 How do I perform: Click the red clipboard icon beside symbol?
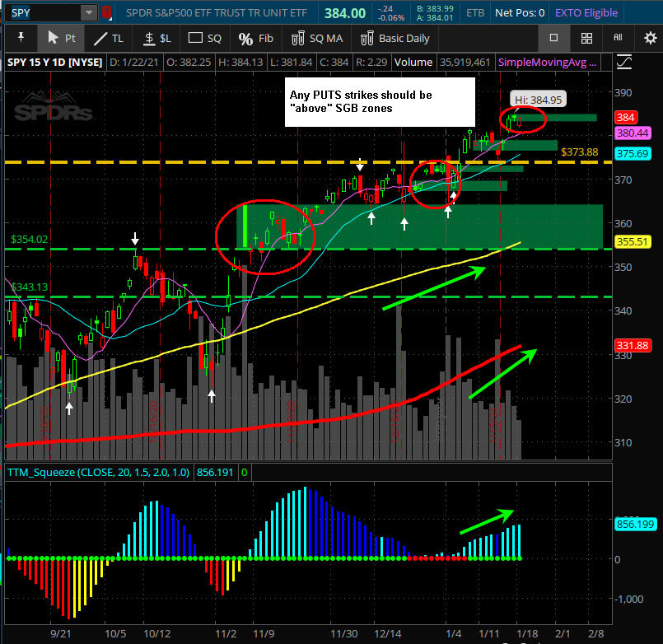tap(105, 13)
